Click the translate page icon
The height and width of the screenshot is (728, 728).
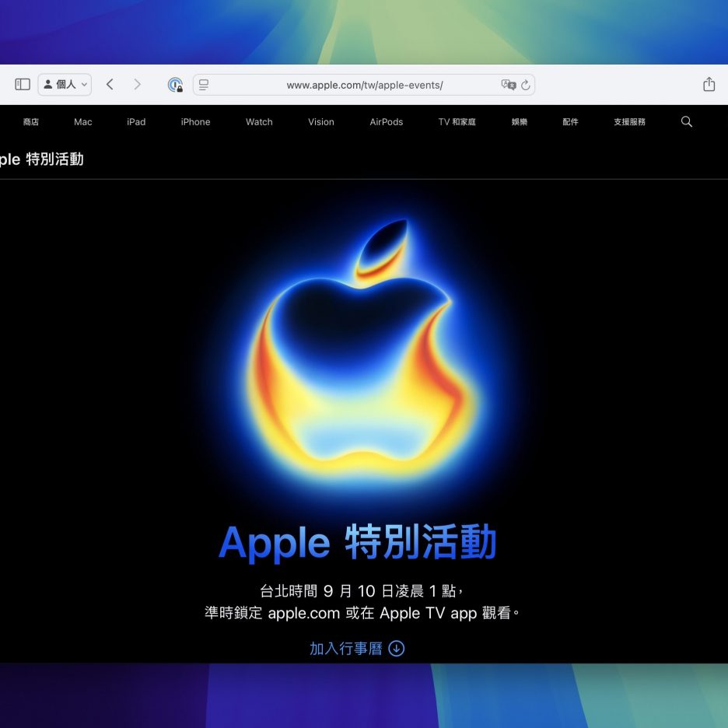click(x=508, y=85)
